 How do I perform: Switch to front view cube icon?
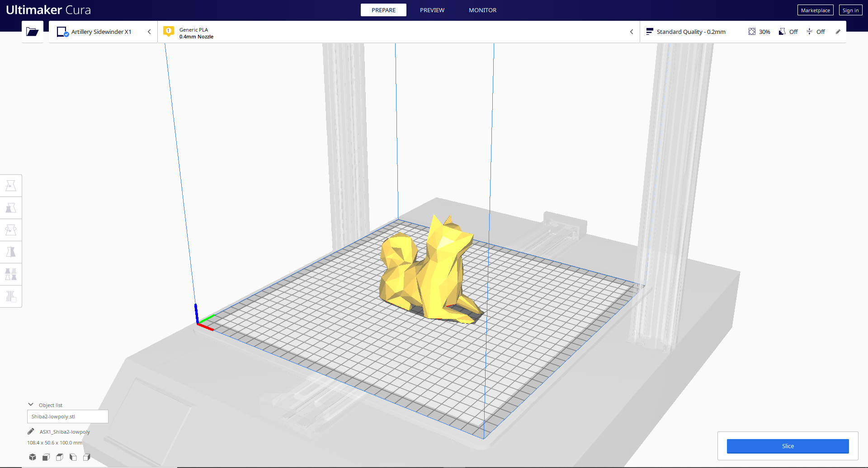[x=46, y=457]
